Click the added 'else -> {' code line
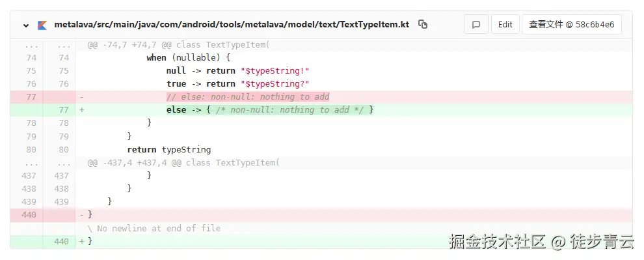 [270, 110]
